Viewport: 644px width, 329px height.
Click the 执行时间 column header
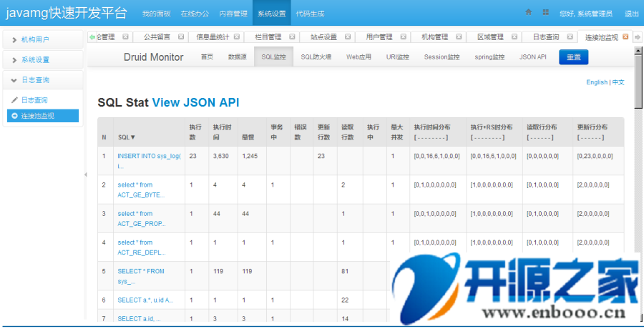pyautogui.click(x=222, y=132)
